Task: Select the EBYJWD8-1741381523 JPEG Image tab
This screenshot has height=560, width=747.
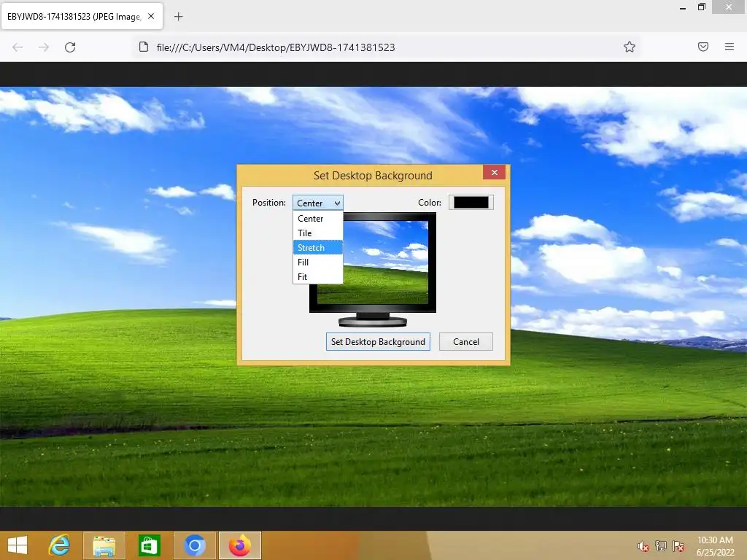Action: tap(82, 16)
